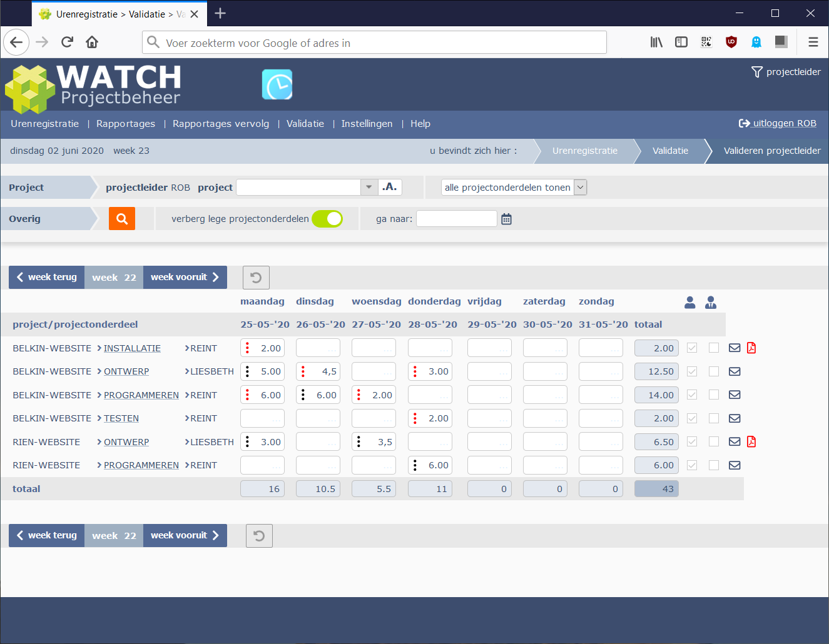Click the .A. button next to project
The width and height of the screenshot is (829, 644).
pos(390,187)
